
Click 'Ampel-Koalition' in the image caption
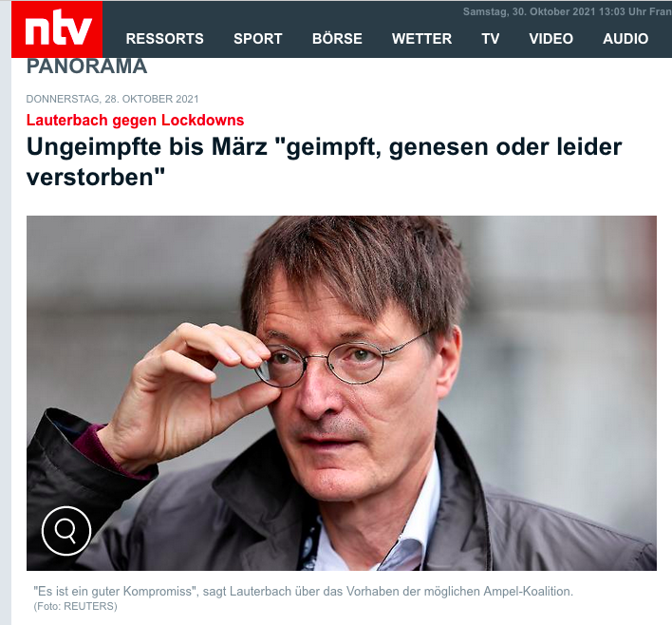526,592
